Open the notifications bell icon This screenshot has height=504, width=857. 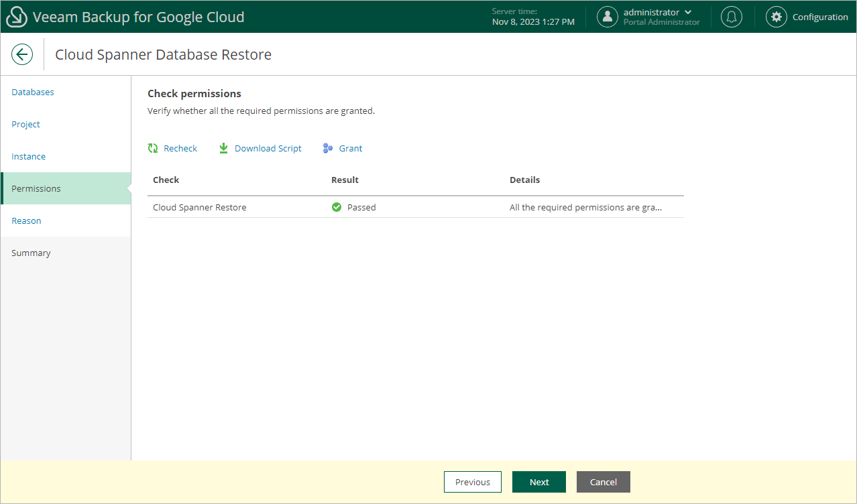click(x=732, y=17)
